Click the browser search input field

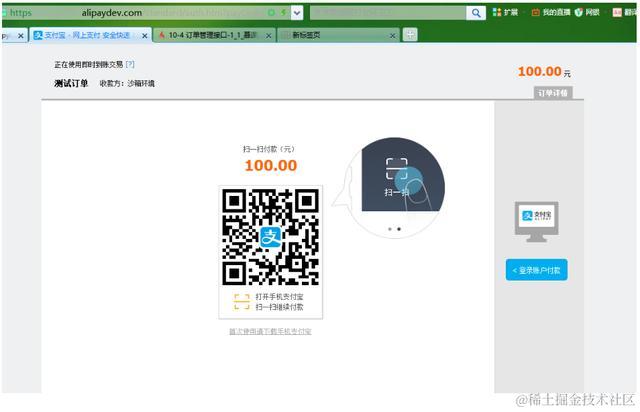(388, 13)
